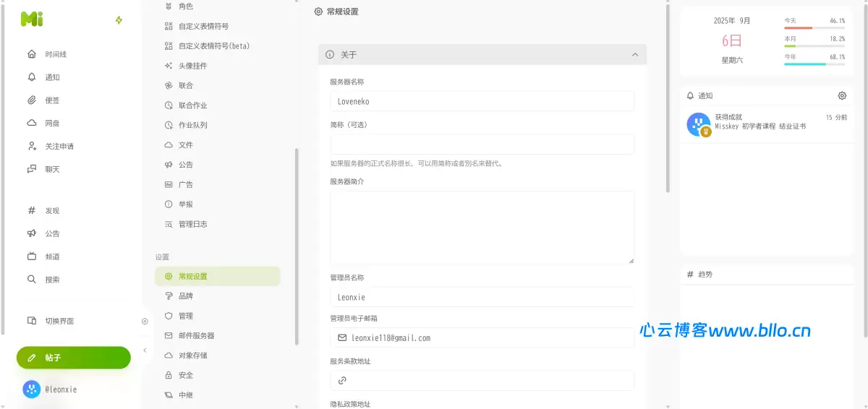Open the @leonxie account menu
This screenshot has height=409, width=868.
(51, 389)
